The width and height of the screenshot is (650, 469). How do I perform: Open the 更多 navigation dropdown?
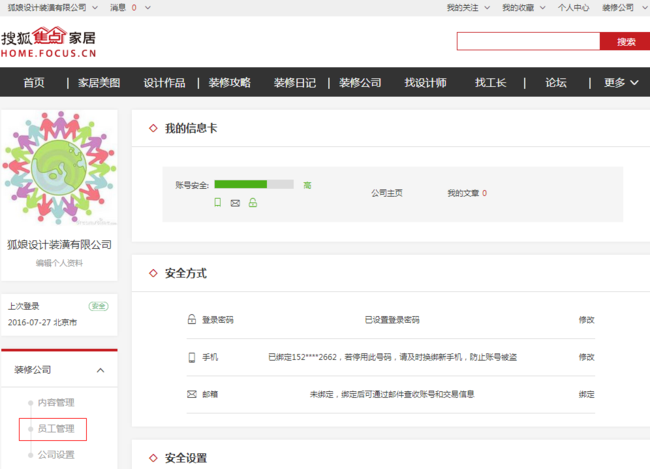620,83
